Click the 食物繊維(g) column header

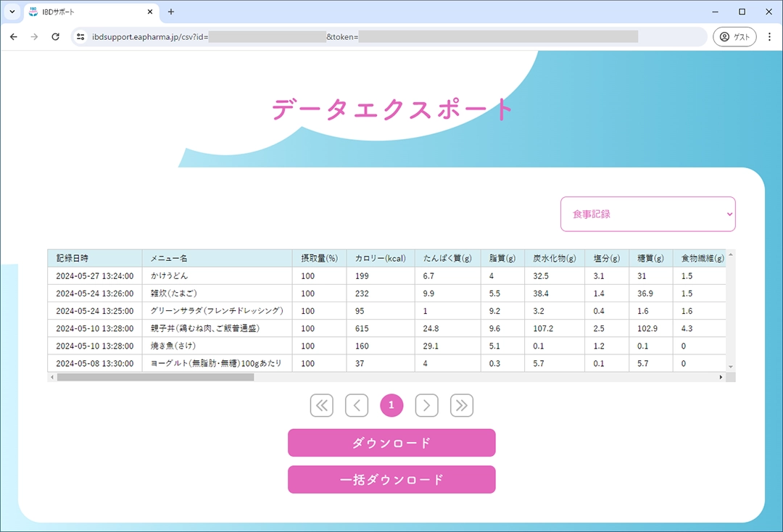click(x=700, y=258)
